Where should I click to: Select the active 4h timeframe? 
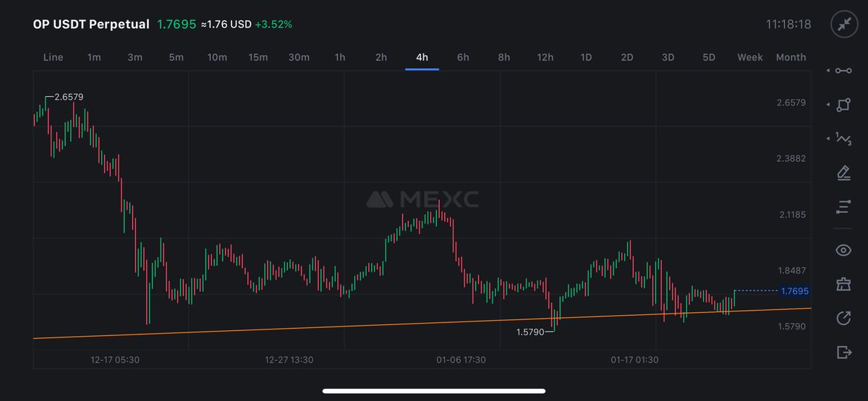point(422,57)
